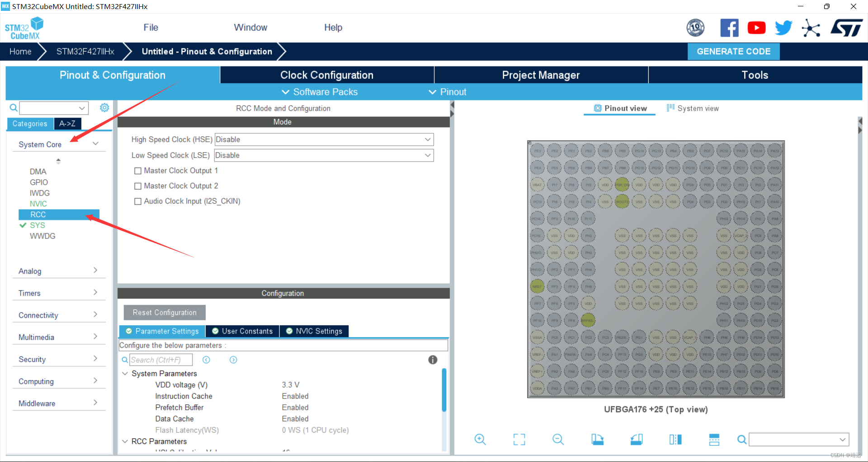Tick the Audio Clock Input (I2S_CKIN) checkbox
868x462 pixels.
coord(138,201)
